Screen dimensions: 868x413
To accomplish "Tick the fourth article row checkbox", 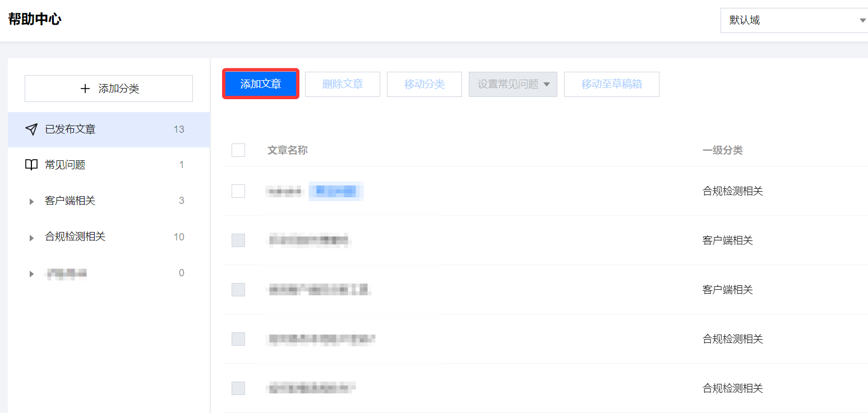I will 238,339.
